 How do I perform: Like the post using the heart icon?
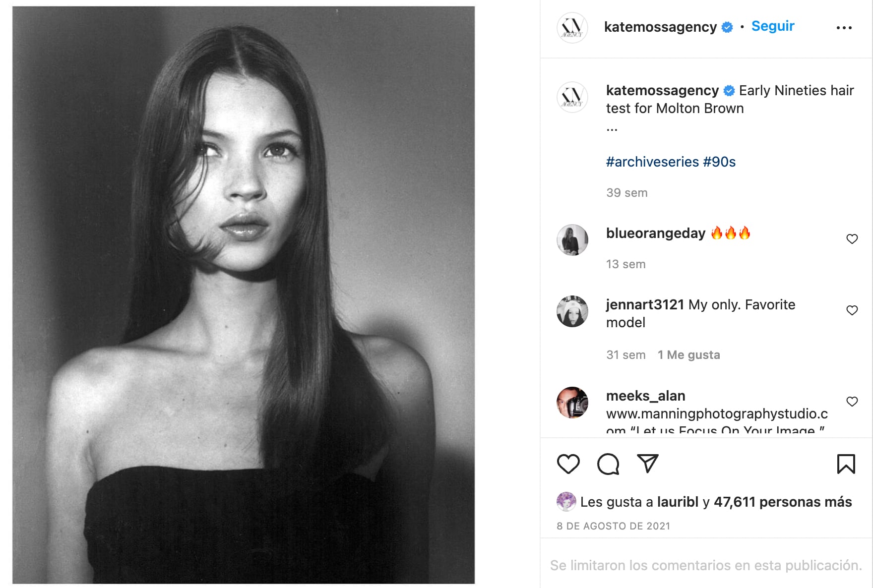[x=568, y=465]
